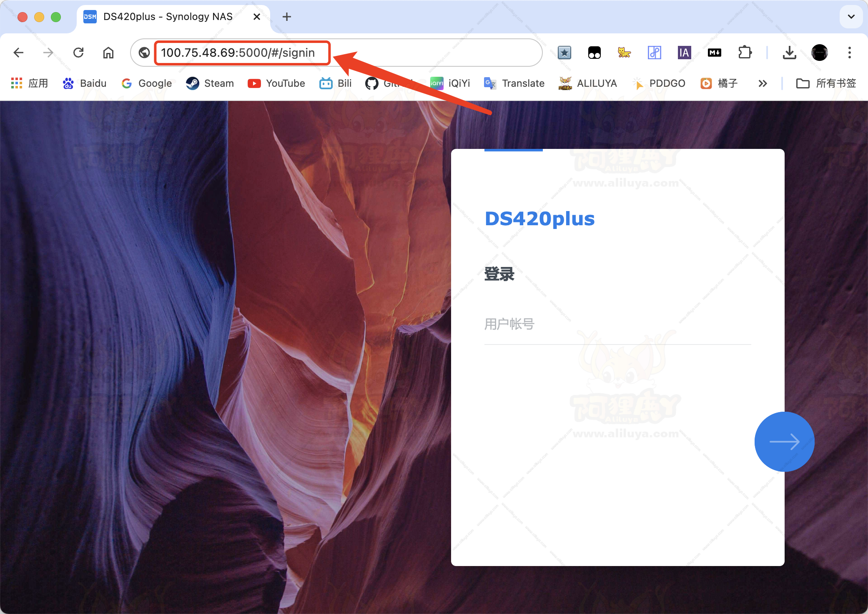
Task: Open the 所有书签 bookmarks folder
Action: pos(826,83)
